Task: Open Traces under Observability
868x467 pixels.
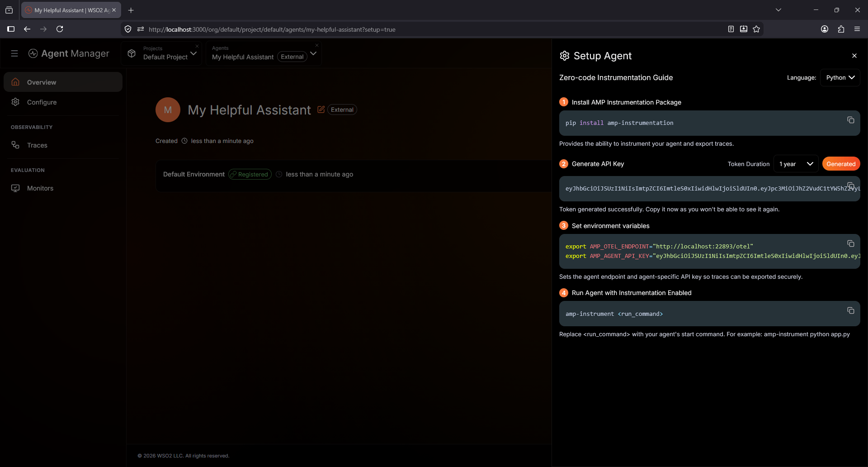Action: [x=63, y=145]
